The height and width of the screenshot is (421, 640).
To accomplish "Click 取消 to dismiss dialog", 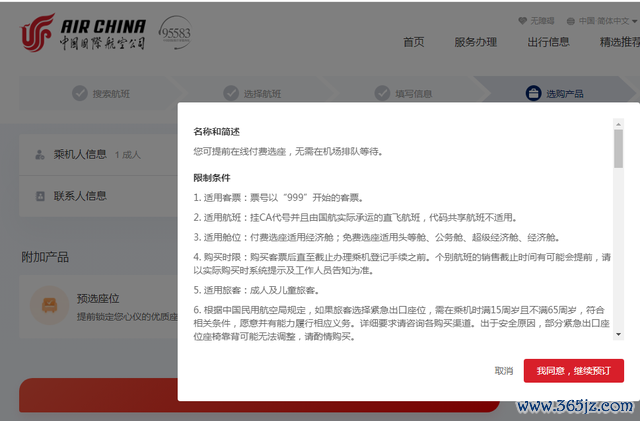I will point(504,371).
